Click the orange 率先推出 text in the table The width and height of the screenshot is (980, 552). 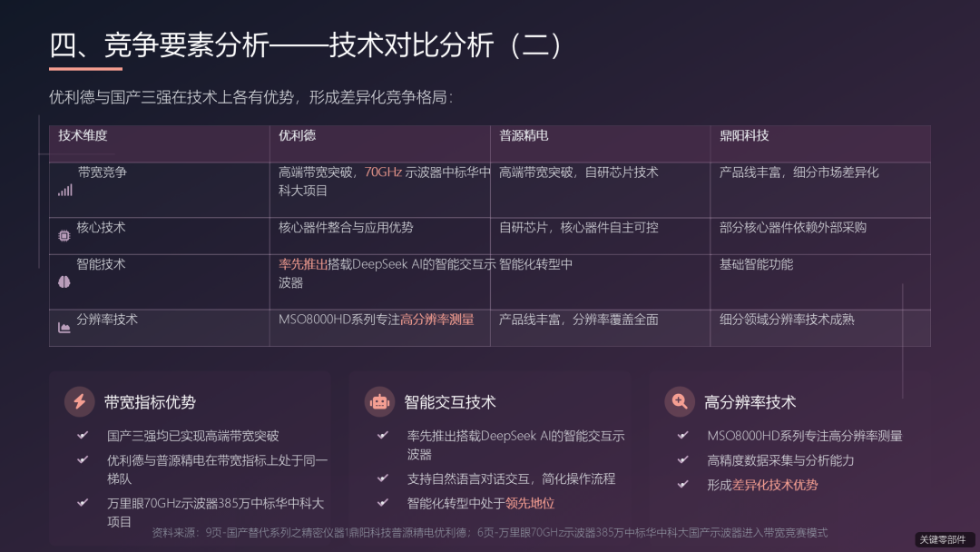(302, 264)
